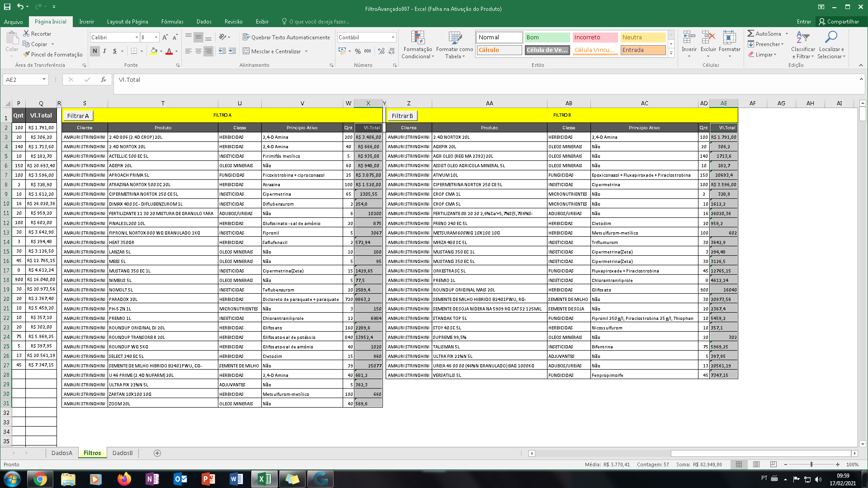
Task: Switch to the Inserir ribbon tab
Action: pos(86,22)
